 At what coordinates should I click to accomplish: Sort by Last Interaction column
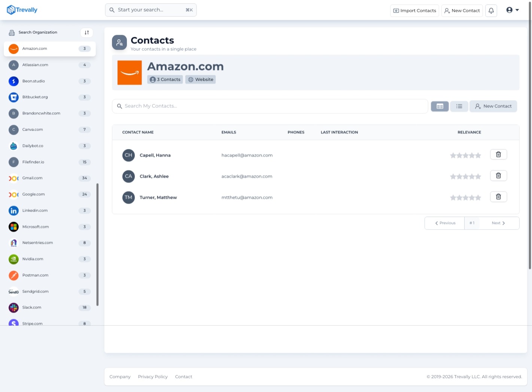tap(339, 132)
